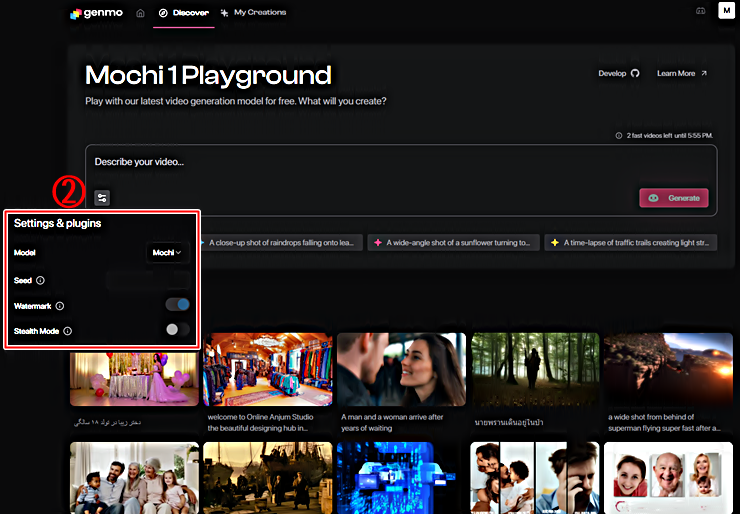Click the Watermark info icon
Image resolution: width=740 pixels, height=514 pixels.
point(59,306)
